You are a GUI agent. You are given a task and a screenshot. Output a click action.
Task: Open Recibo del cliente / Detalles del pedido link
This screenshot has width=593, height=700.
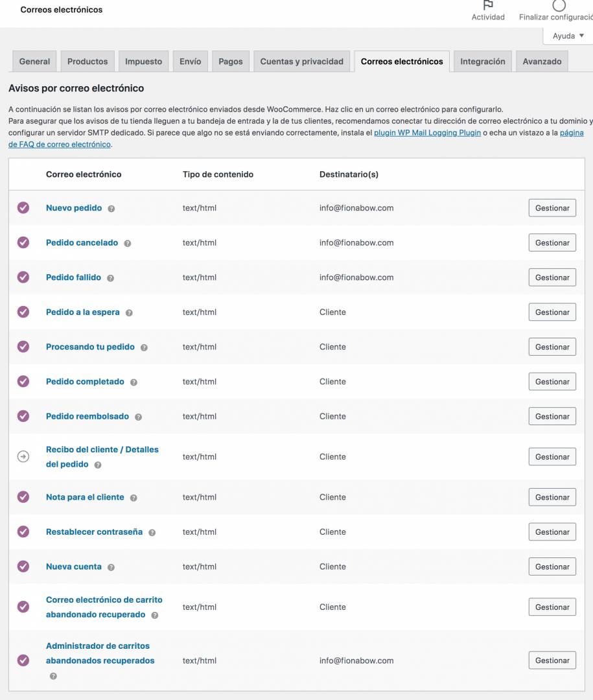(x=102, y=457)
